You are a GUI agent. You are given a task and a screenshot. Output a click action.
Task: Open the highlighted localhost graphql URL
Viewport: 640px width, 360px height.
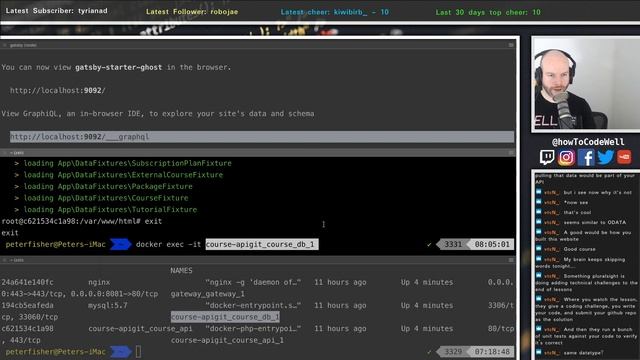pyautogui.click(x=261, y=137)
